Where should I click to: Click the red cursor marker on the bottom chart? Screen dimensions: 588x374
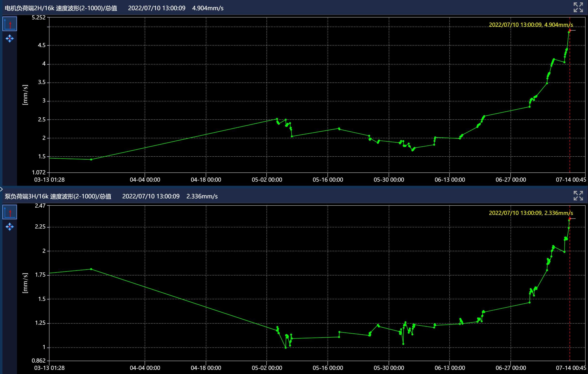point(570,219)
